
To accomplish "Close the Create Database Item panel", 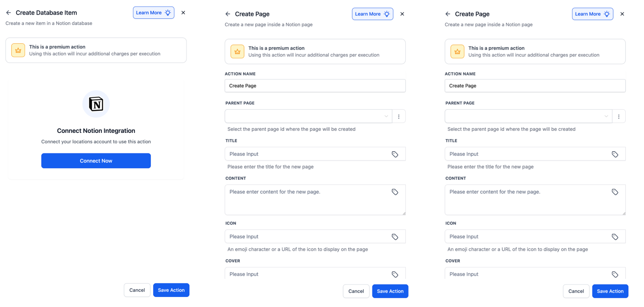I will pyautogui.click(x=183, y=13).
